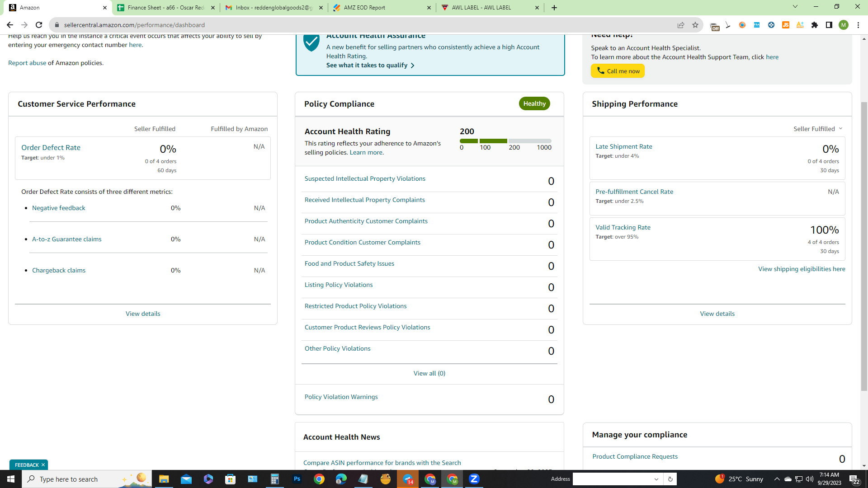Dismiss the FEEDBACK widget
868x488 pixels.
43,465
